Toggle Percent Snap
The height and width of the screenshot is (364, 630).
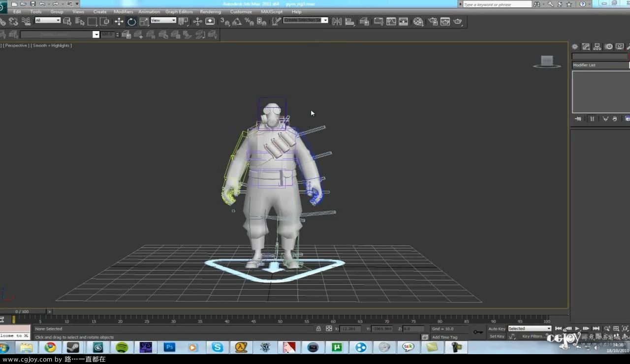[x=249, y=21]
